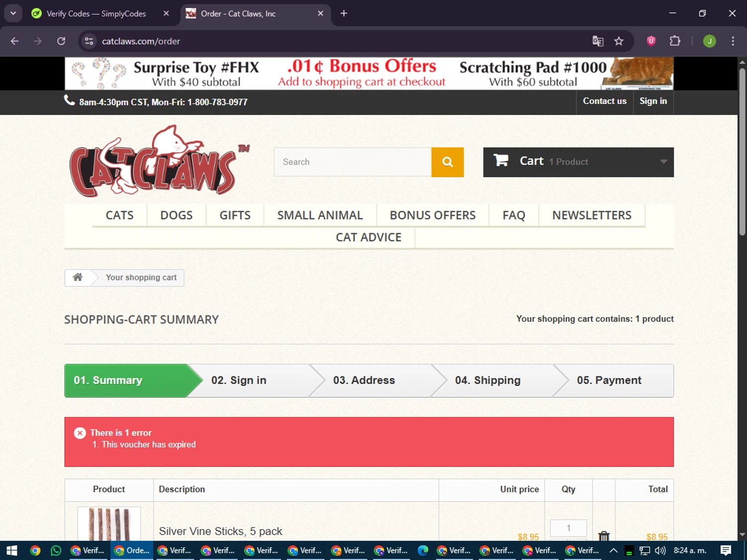747x560 pixels.
Task: Open the Chrome profile avatar J
Action: 709,41
